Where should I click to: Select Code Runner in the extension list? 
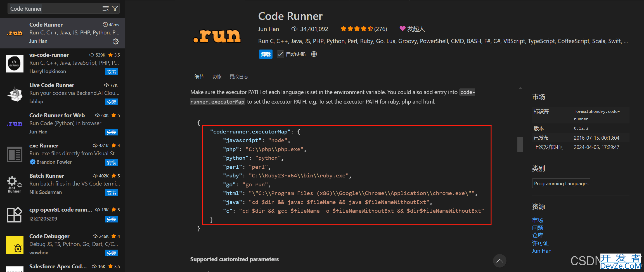pos(62,33)
